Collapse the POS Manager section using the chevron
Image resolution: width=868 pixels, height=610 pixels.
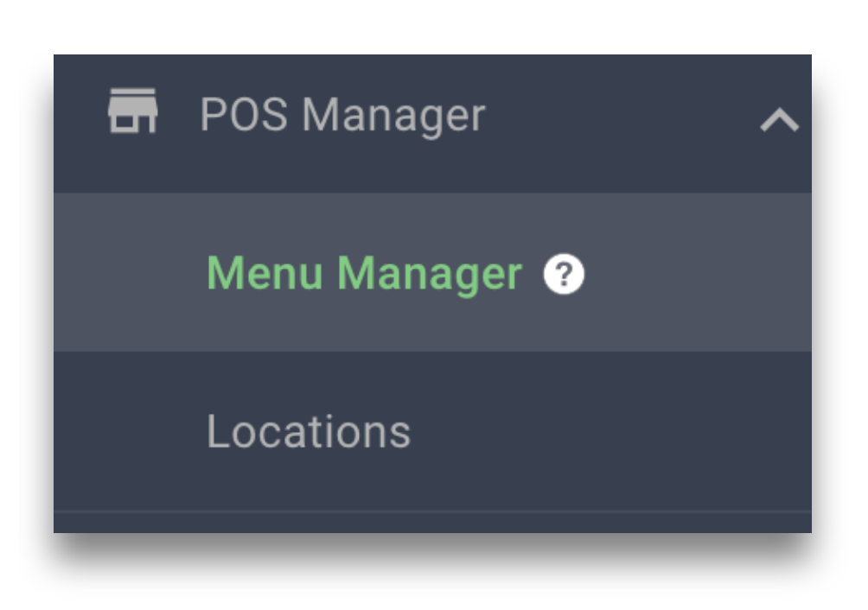click(x=780, y=120)
